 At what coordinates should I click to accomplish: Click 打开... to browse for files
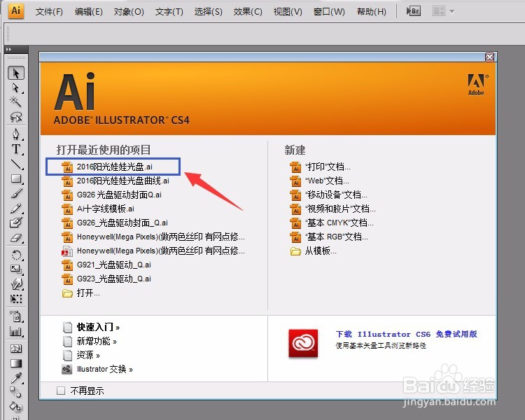pyautogui.click(x=81, y=293)
